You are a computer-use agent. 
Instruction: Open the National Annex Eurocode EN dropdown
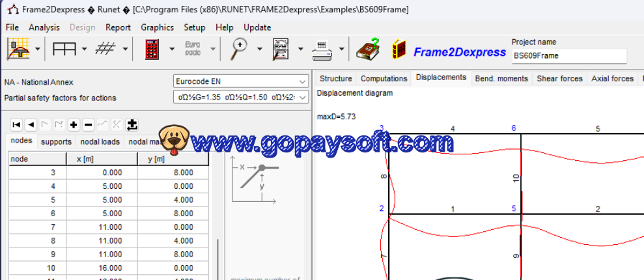pyautogui.click(x=241, y=81)
